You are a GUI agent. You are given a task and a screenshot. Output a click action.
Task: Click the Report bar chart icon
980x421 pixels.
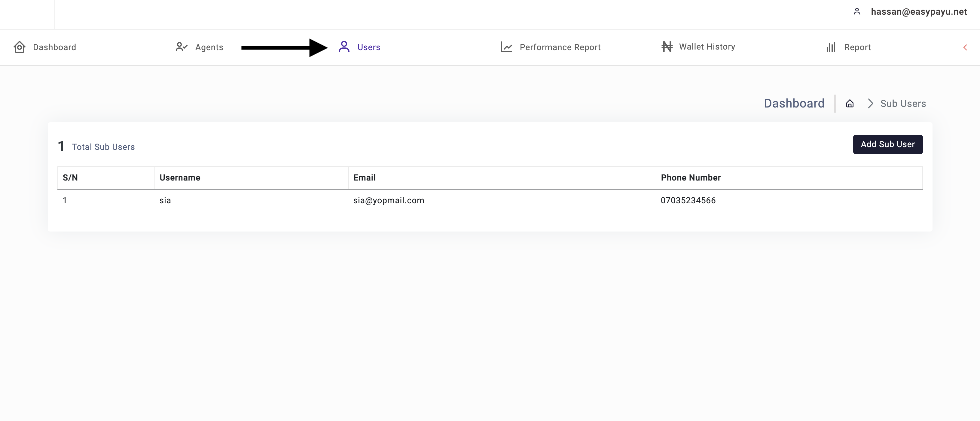click(831, 47)
